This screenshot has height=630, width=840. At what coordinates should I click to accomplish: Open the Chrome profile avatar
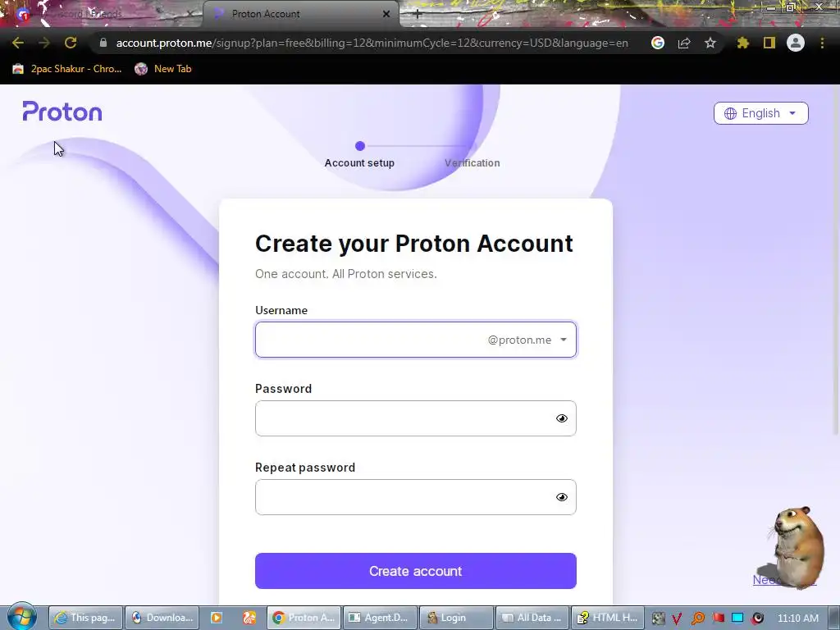point(796,43)
